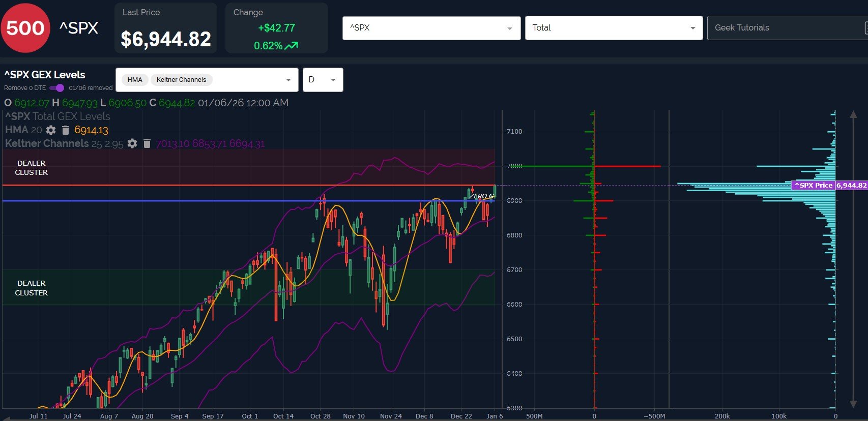Remove Keltner Channels with trash icon

coord(147,143)
